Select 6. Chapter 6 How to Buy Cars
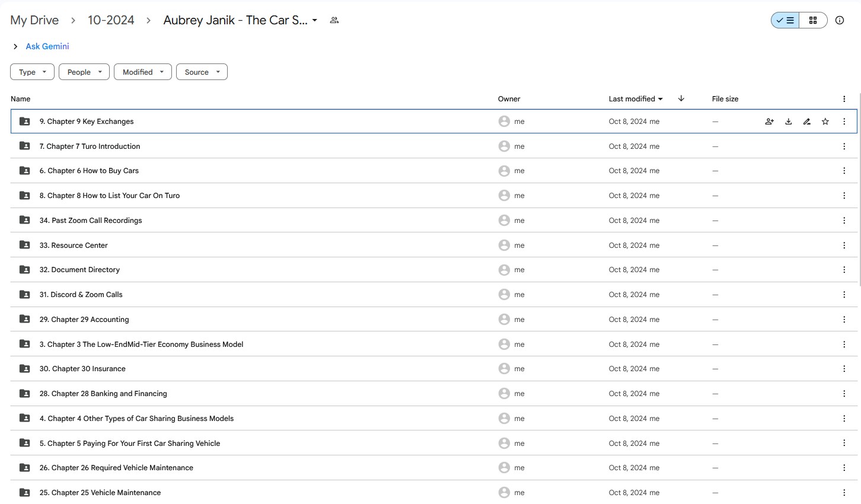861x504 pixels. [433, 171]
